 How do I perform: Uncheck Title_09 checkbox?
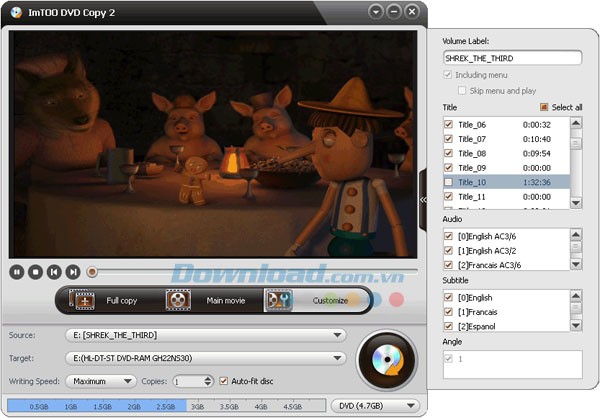(x=448, y=168)
